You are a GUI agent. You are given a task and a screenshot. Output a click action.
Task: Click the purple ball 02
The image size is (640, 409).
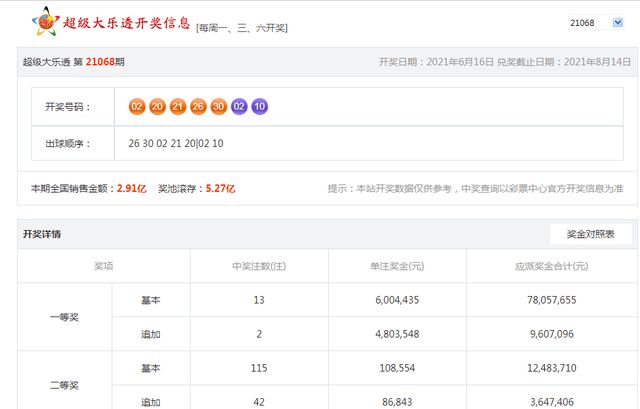coord(239,107)
